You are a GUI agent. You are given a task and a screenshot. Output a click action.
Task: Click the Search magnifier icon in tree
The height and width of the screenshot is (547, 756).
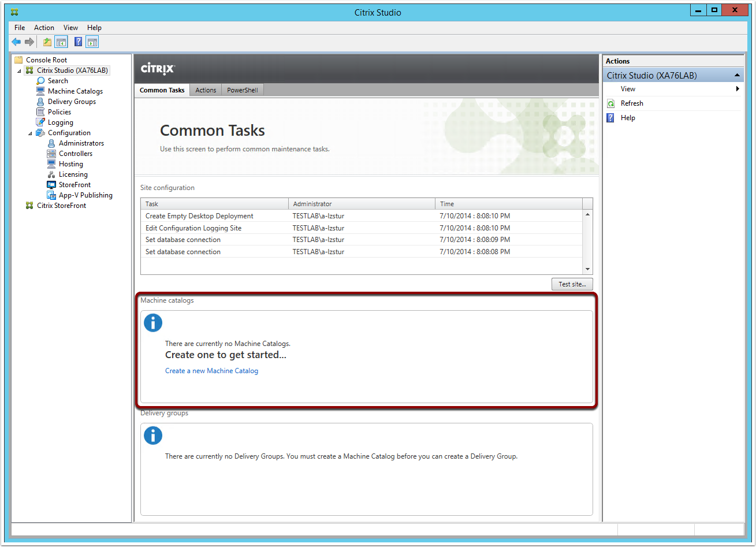click(x=40, y=81)
